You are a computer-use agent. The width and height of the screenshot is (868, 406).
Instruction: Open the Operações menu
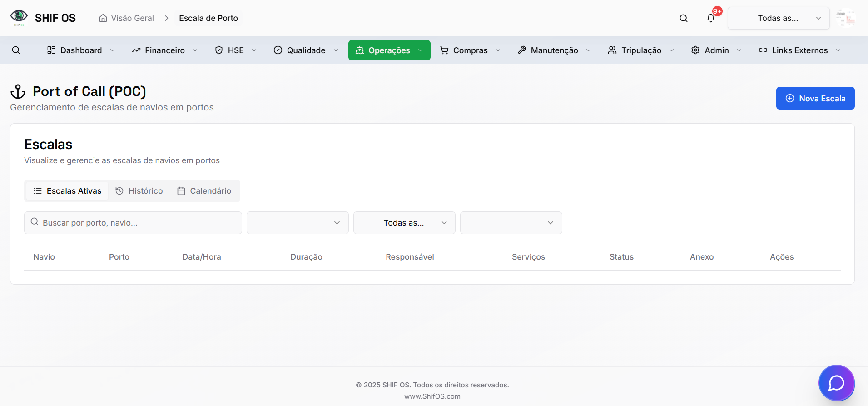coord(389,50)
